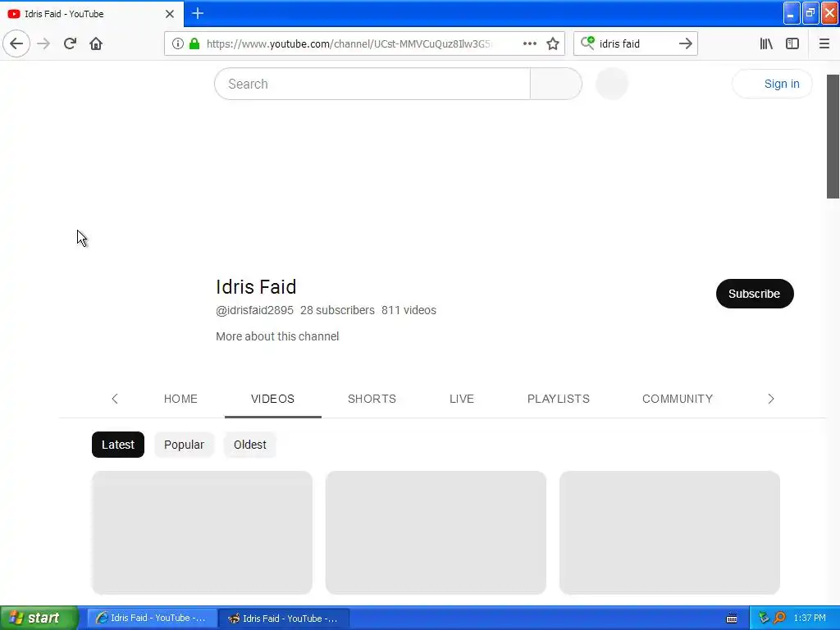Click the '28 subscribers' text
Image resolution: width=840 pixels, height=630 pixels.
337,310
